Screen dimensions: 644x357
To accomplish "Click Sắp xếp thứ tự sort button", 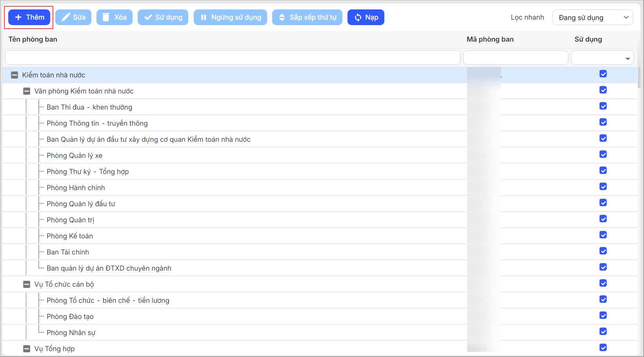I will pos(307,17).
